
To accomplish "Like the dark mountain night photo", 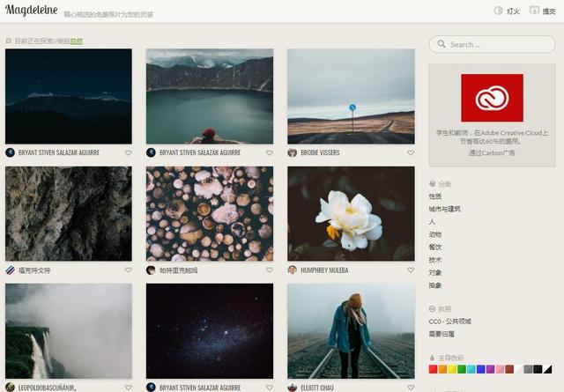I will 128,152.
